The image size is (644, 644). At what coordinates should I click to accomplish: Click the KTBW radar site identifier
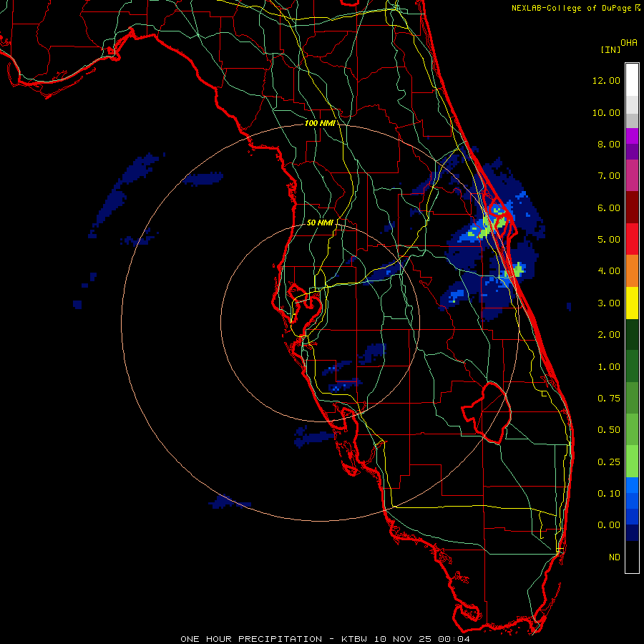click(356, 639)
